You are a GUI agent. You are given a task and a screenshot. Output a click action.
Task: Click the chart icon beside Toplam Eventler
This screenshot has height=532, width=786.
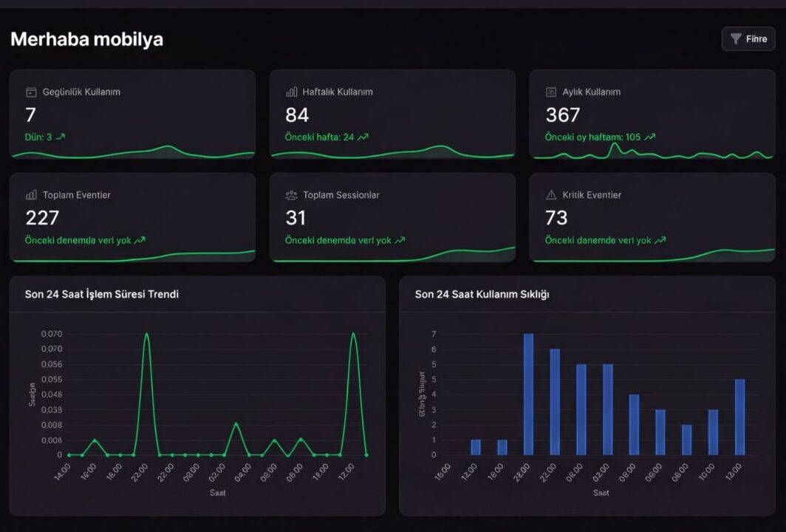tap(31, 195)
